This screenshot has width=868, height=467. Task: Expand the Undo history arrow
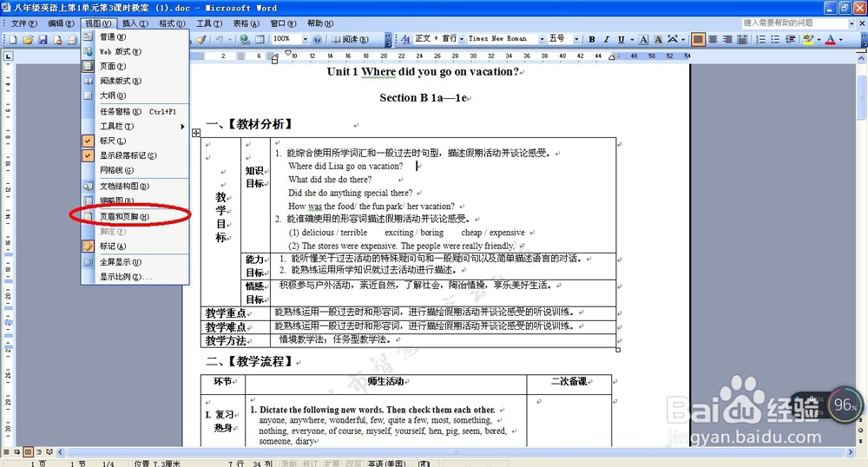pyautogui.click(x=228, y=39)
